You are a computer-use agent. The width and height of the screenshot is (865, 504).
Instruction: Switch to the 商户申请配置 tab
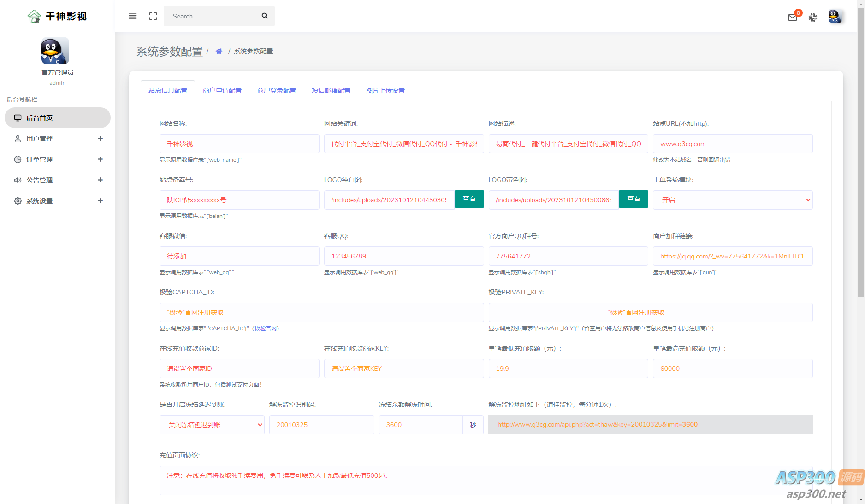pyautogui.click(x=222, y=90)
